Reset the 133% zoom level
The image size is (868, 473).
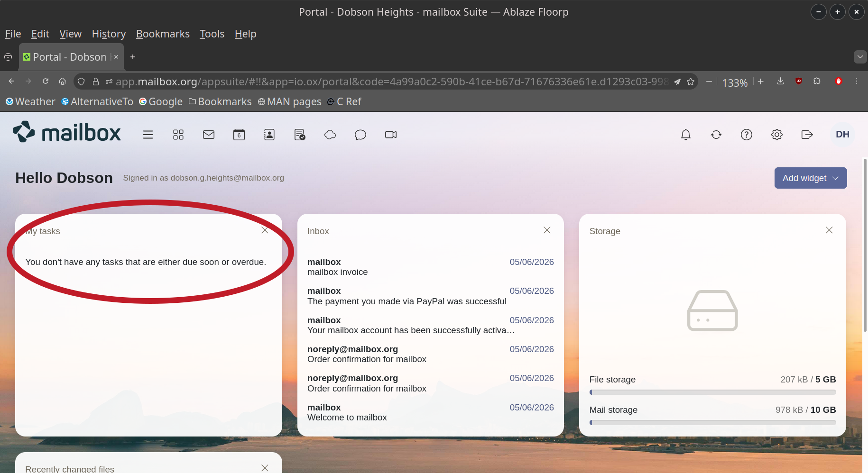coord(735,82)
